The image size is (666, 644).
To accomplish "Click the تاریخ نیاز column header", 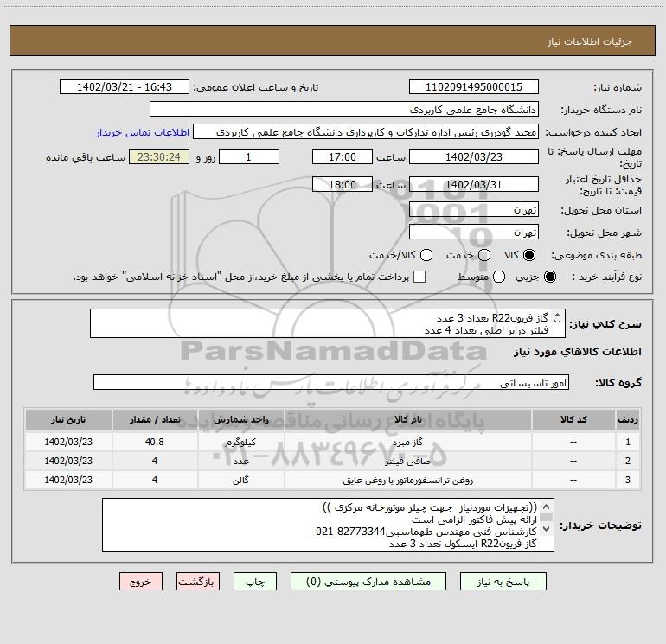I will coord(68,420).
